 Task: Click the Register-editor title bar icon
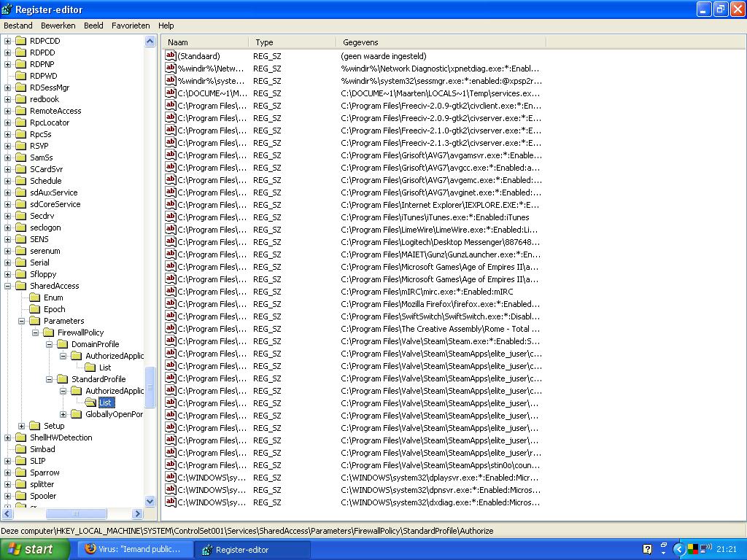click(7, 9)
